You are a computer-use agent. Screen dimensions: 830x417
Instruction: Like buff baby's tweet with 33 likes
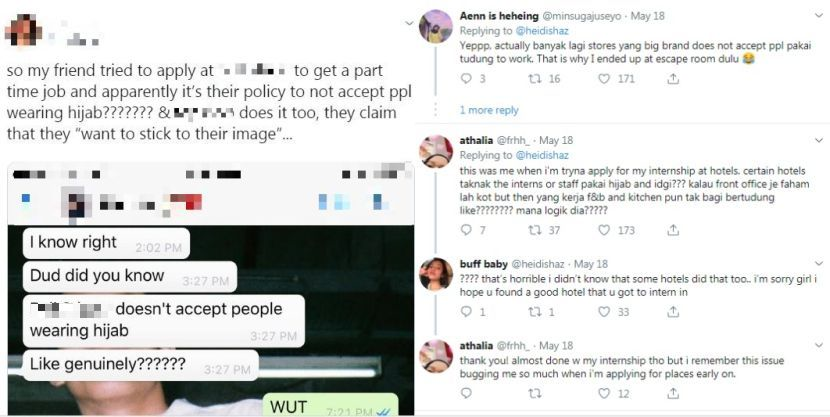coord(604,312)
